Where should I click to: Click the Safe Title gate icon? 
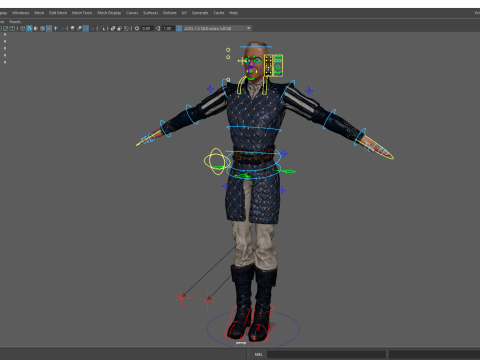(x=12, y=28)
